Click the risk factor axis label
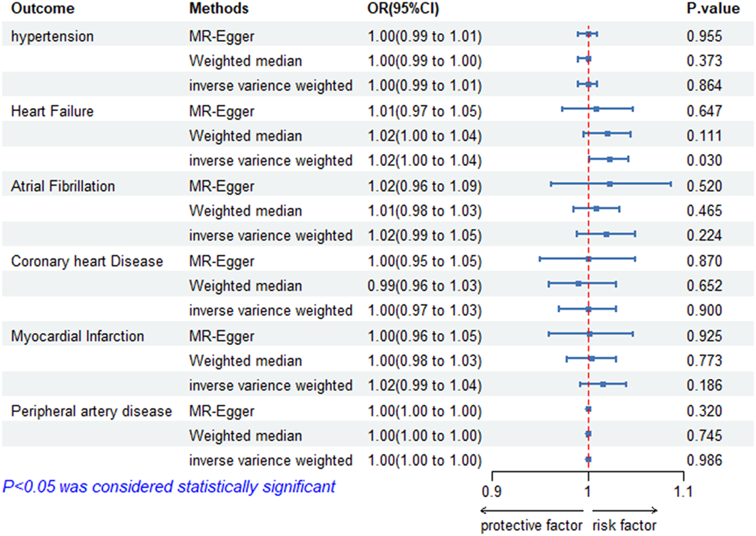 tap(624, 525)
